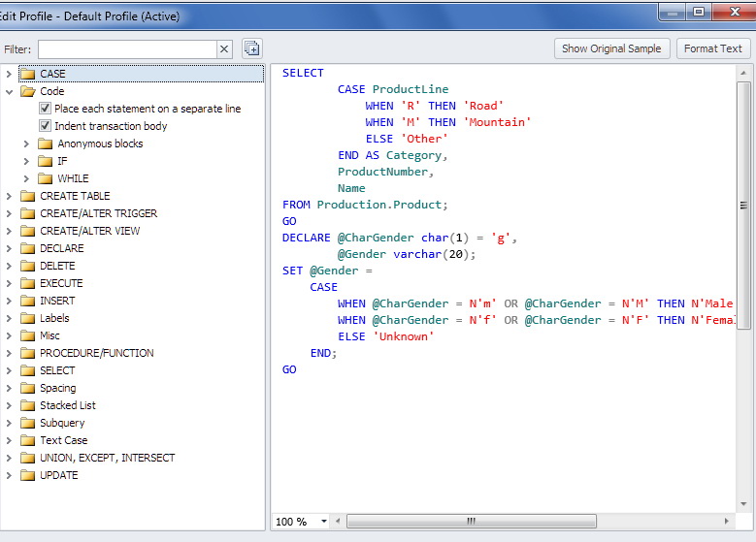Click the Format Text button
The image size is (756, 542).
712,48
